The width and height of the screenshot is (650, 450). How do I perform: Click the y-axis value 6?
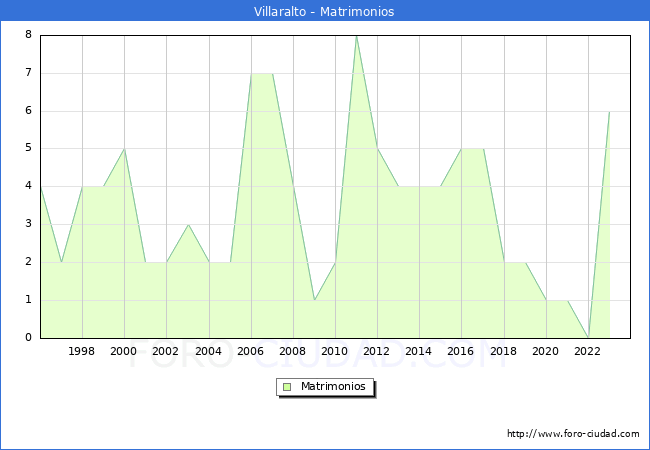[29, 111]
